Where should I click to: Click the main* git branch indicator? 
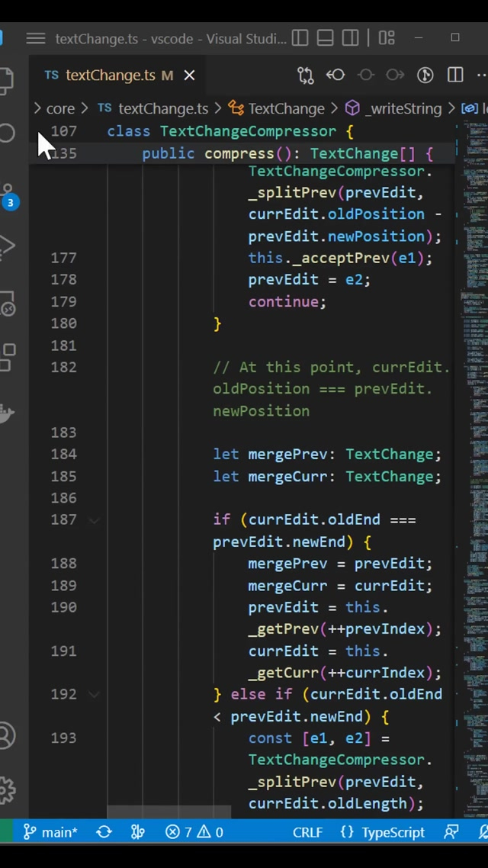pos(50,832)
